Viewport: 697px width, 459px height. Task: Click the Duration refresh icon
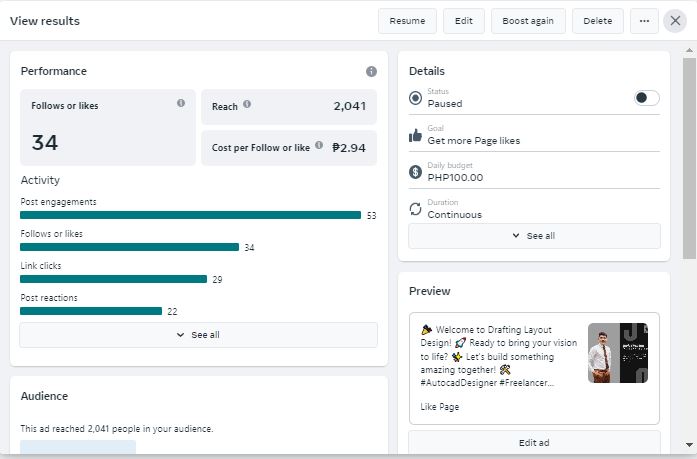point(416,209)
